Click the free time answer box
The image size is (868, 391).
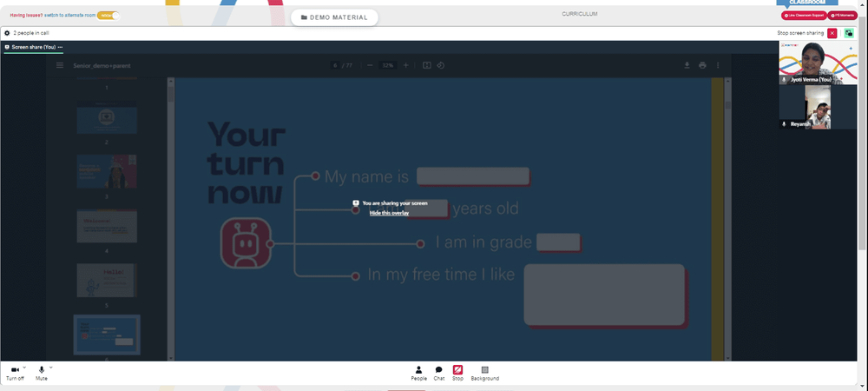click(604, 295)
